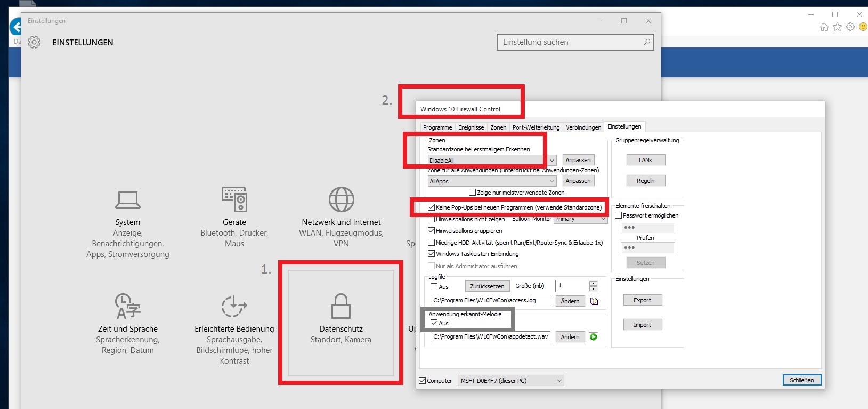The width and height of the screenshot is (868, 409).
Task: Go back using the browser's blue arrow button
Action: (x=15, y=27)
